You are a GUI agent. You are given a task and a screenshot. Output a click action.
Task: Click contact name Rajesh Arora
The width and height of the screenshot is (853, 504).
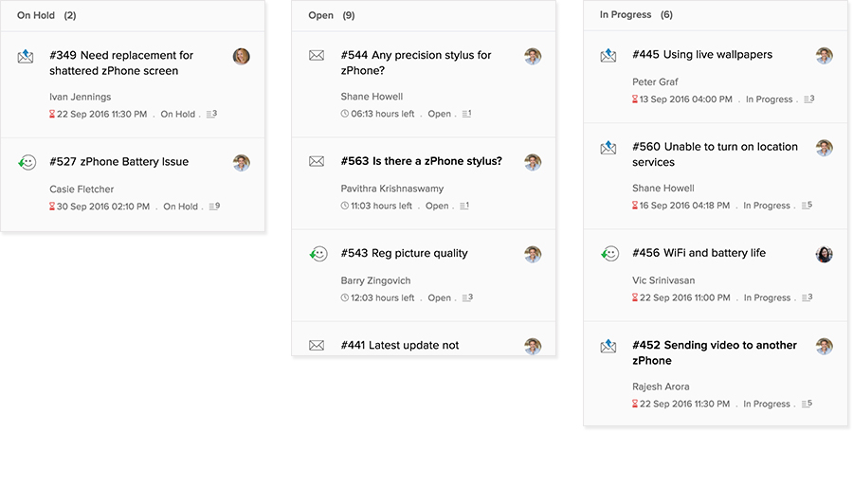click(x=661, y=387)
